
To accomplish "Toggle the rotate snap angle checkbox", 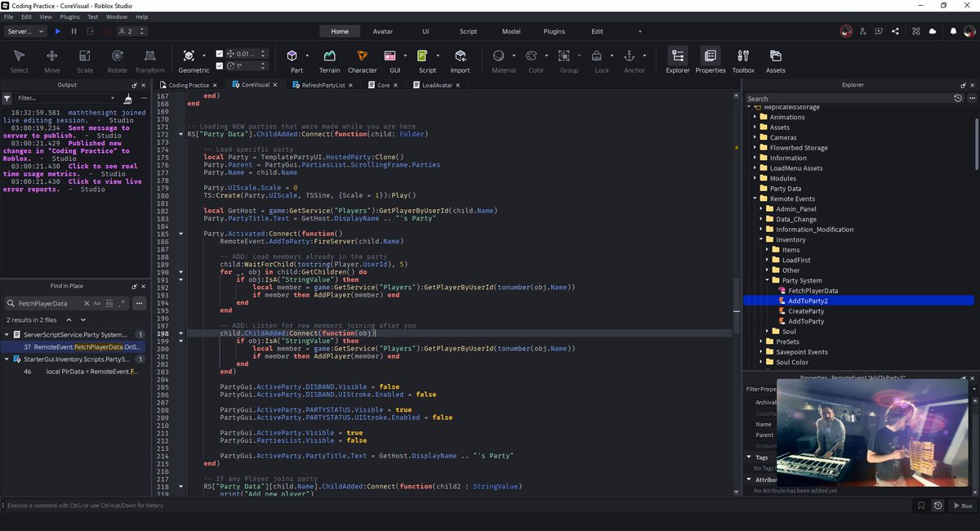I will [219, 65].
